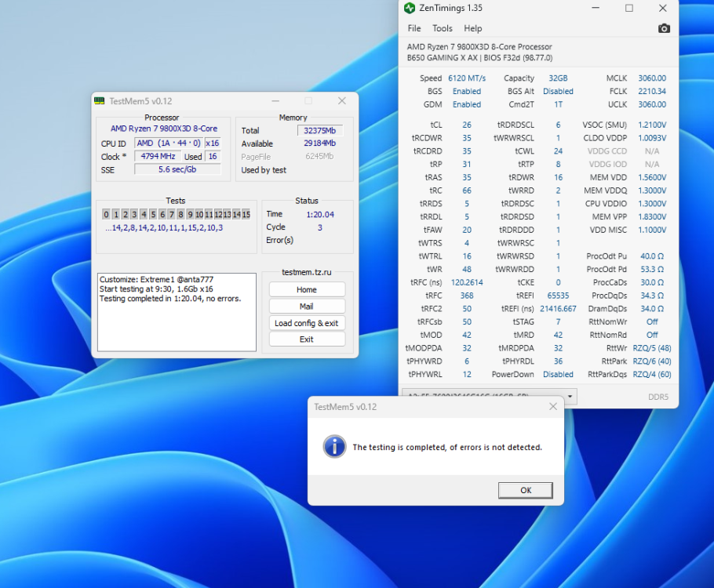Click the blue information icon in the completion dialog
The height and width of the screenshot is (588, 714).
click(x=335, y=447)
